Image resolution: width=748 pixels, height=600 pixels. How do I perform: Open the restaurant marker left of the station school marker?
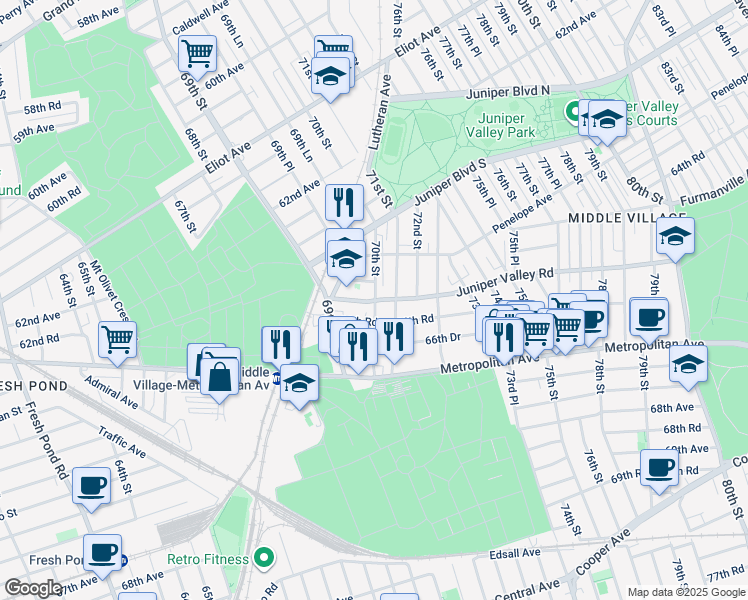point(281,344)
